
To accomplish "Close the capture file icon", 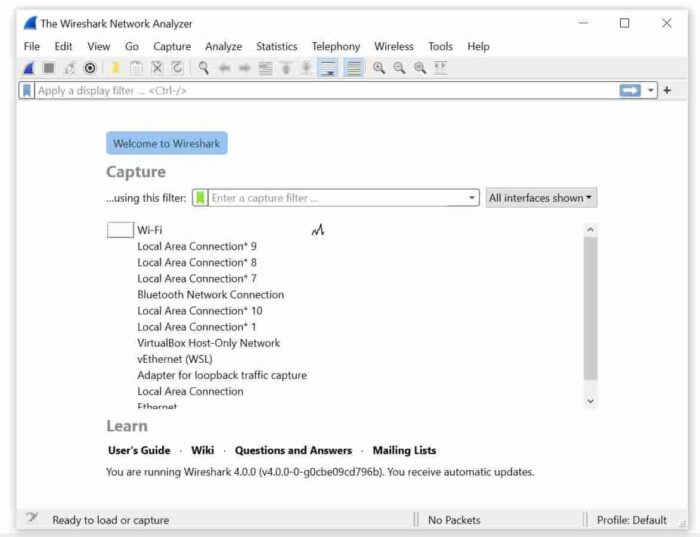I will point(157,68).
